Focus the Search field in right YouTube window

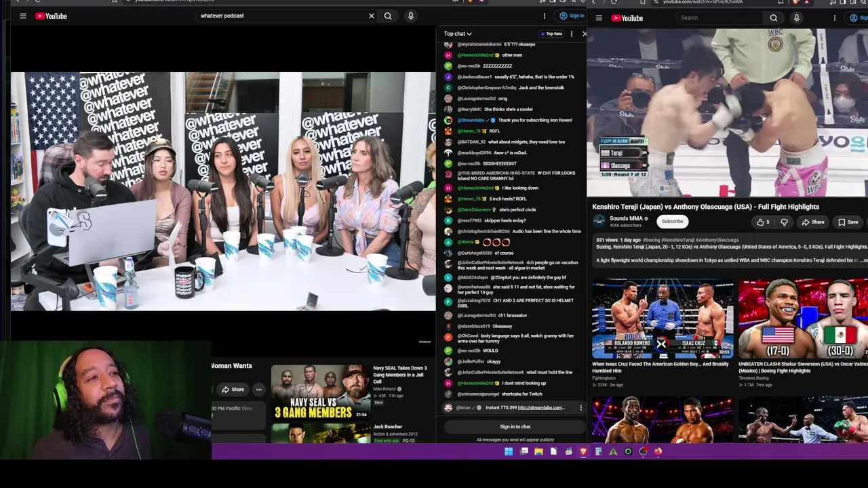pos(719,18)
